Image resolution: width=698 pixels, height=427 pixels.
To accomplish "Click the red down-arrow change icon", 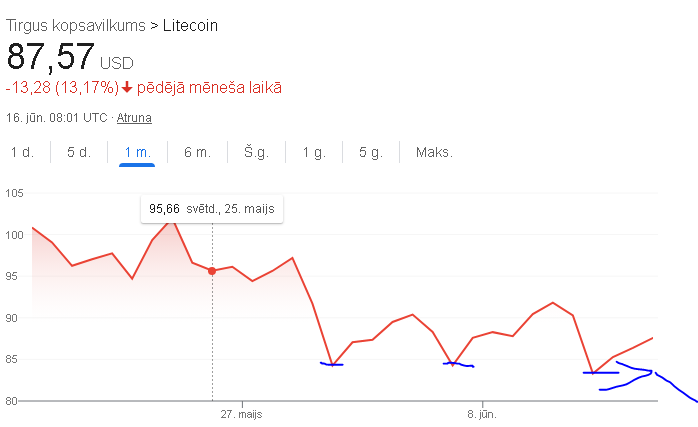I will click(127, 87).
